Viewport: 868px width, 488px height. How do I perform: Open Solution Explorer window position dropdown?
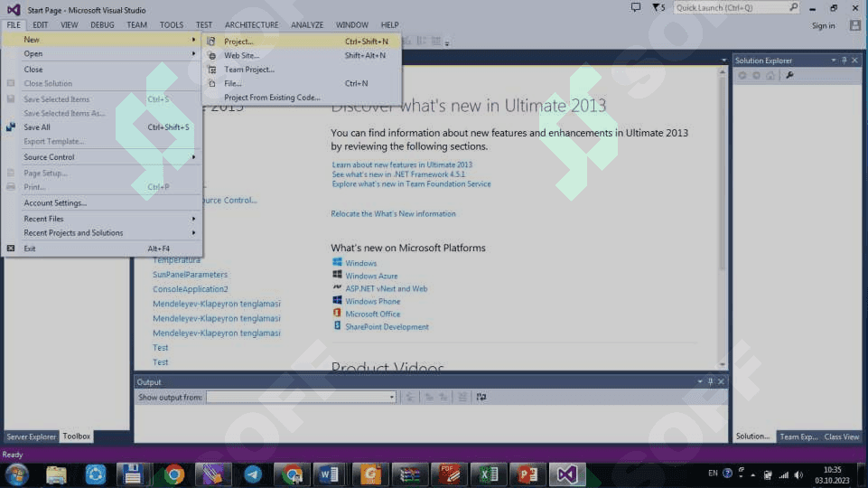point(833,61)
